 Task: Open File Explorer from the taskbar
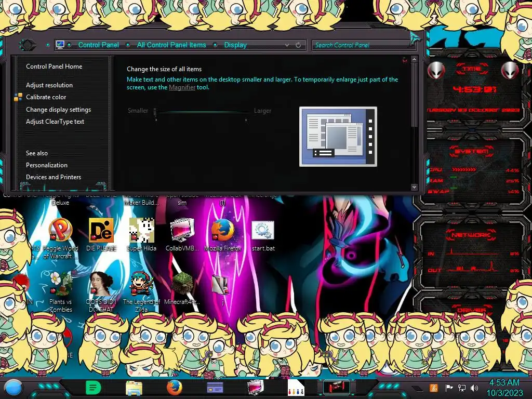pos(134,388)
